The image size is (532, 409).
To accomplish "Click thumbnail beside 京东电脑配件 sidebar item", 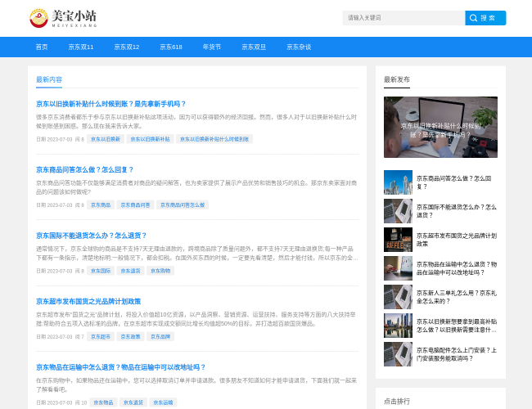I will coord(398,354).
